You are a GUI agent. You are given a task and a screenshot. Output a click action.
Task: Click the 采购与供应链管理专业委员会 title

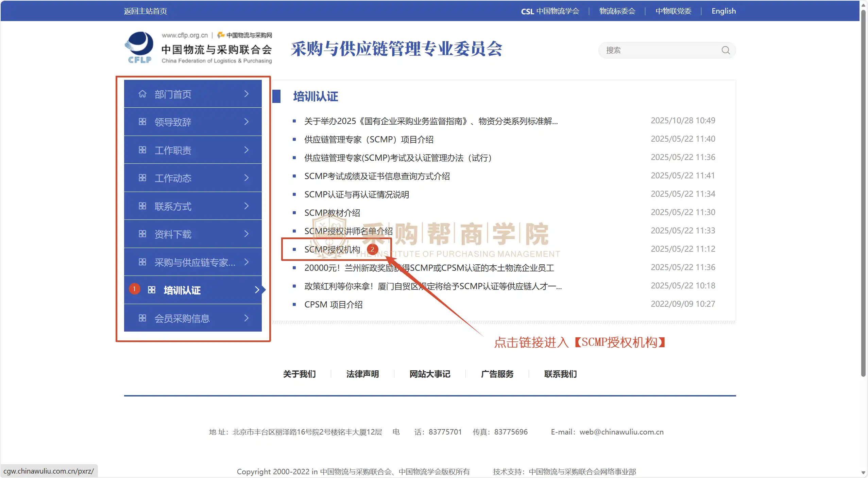click(396, 49)
